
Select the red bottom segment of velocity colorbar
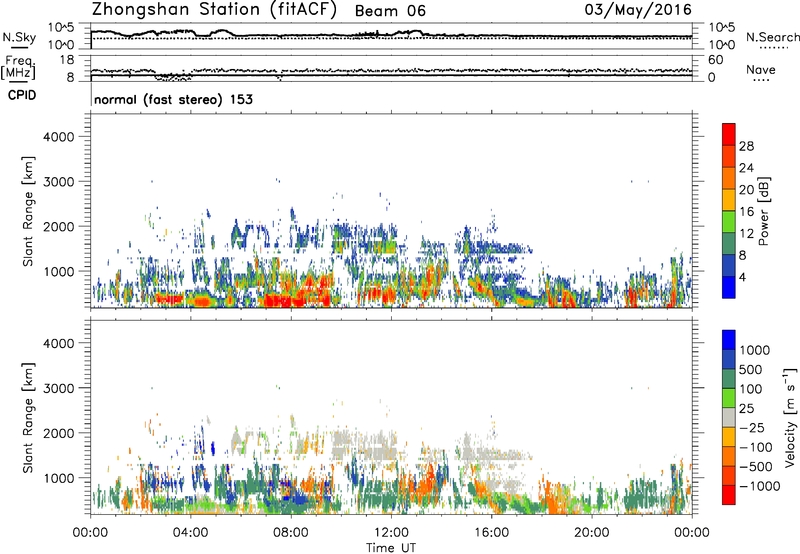pyautogui.click(x=729, y=495)
